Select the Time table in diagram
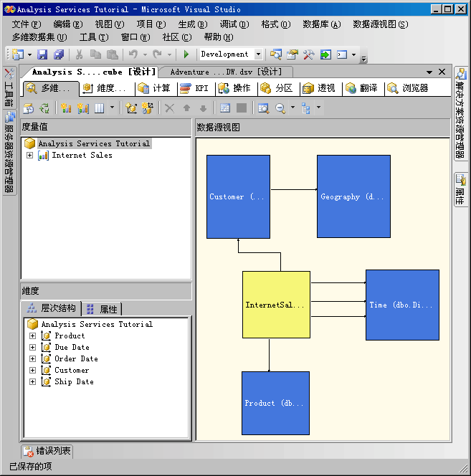Viewport: 471px width, 476px height. pos(402,305)
